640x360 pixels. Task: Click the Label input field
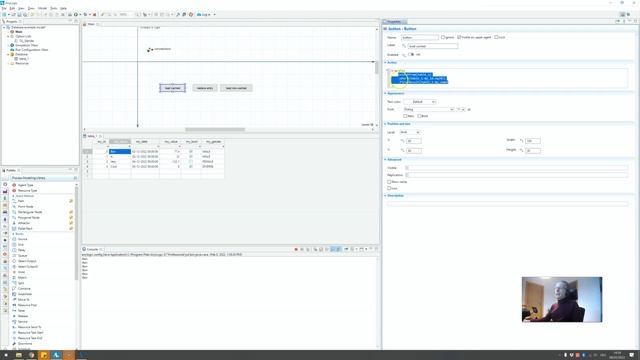433,46
